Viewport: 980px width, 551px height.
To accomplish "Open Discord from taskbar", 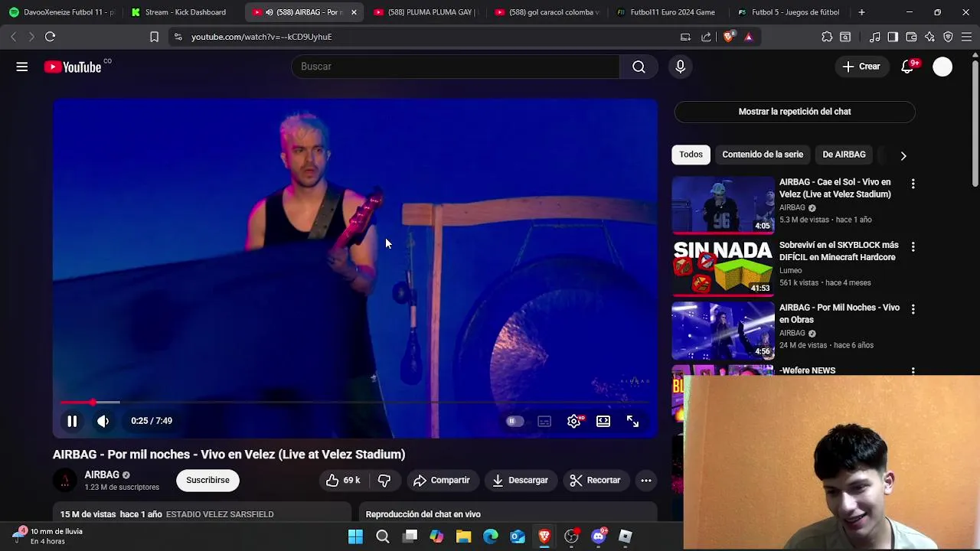I will (599, 536).
